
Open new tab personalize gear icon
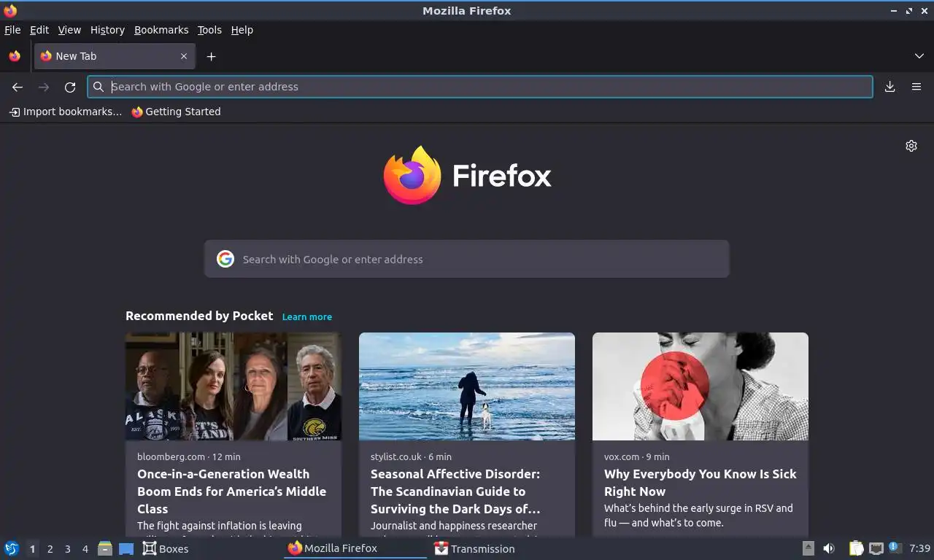(911, 146)
